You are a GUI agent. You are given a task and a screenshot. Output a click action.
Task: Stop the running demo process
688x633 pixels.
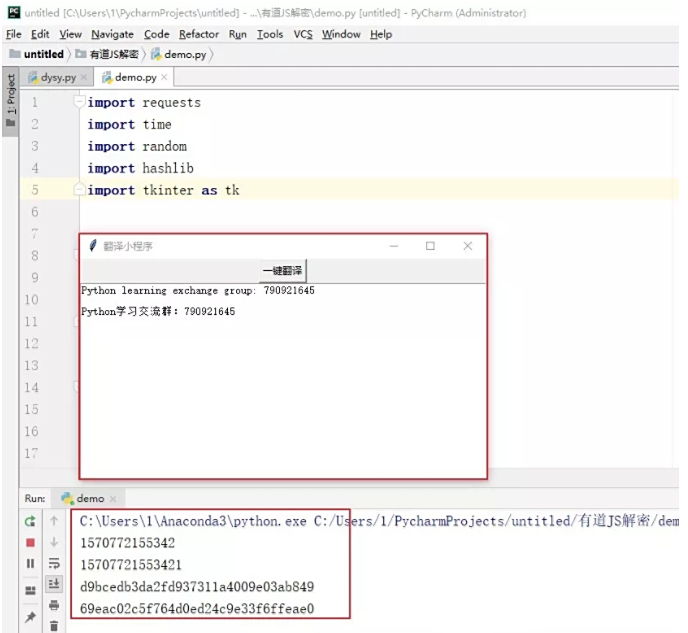pyautogui.click(x=30, y=543)
